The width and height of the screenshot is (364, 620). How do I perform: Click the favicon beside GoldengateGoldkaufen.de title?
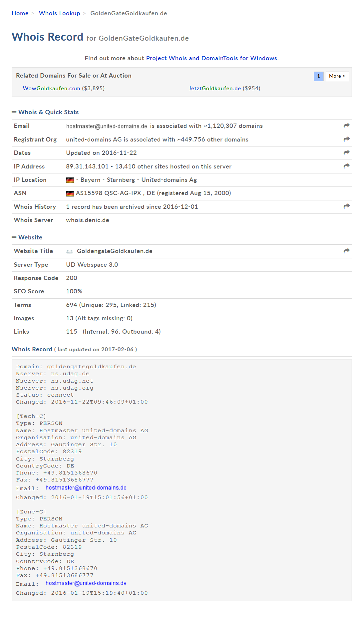point(70,251)
